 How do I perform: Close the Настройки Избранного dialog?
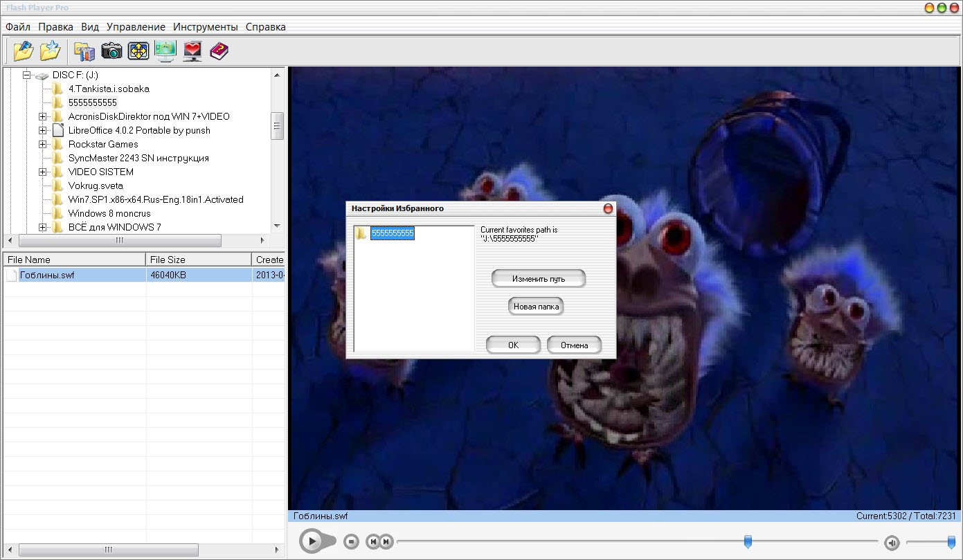coord(608,208)
